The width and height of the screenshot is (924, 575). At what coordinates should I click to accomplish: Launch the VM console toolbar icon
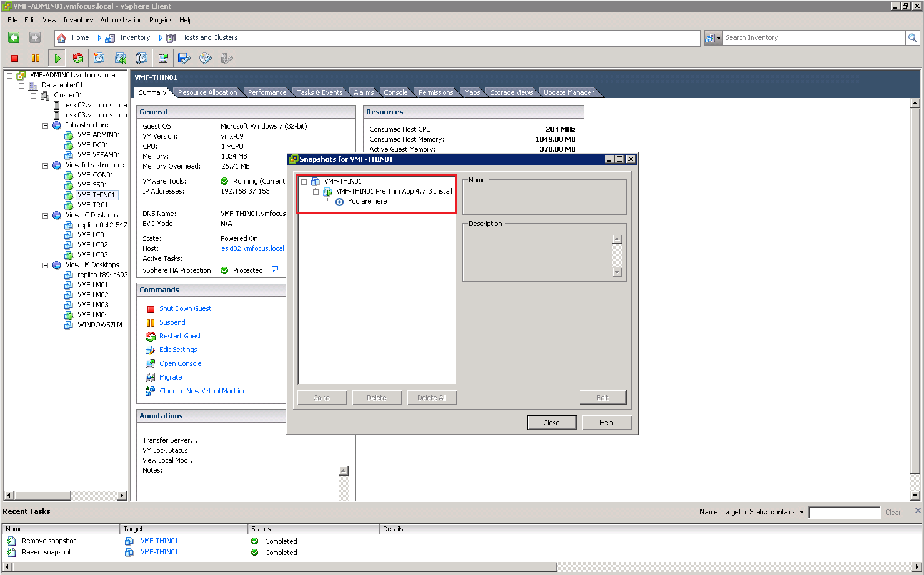click(163, 59)
